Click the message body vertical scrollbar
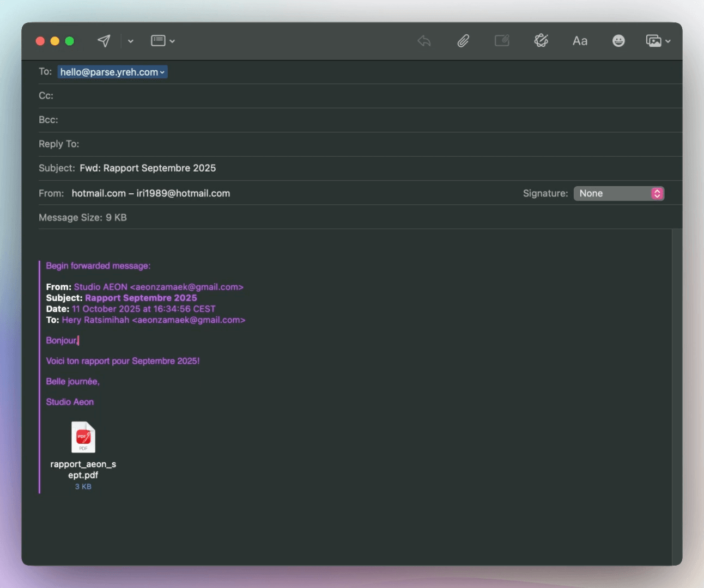The width and height of the screenshot is (704, 588). (677, 381)
